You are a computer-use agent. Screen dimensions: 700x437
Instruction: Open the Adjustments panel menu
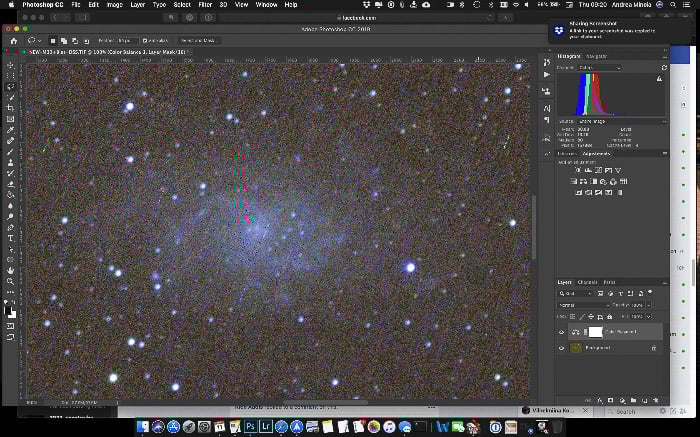(665, 154)
